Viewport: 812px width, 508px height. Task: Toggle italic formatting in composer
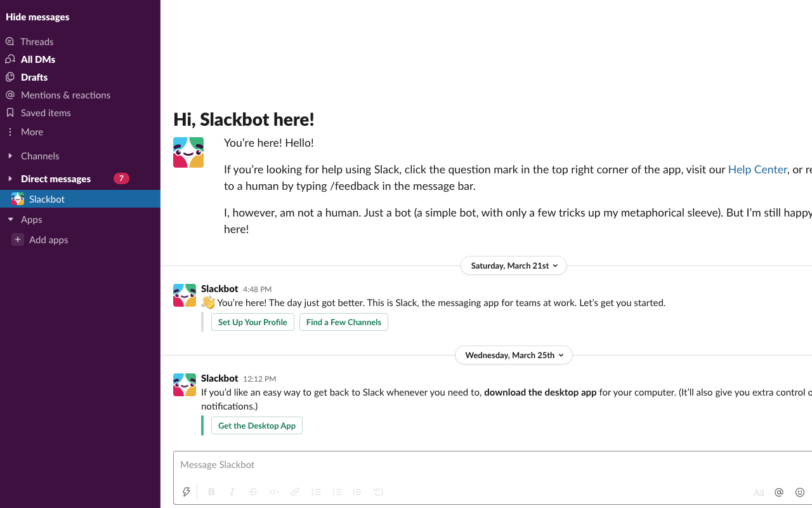pos(232,491)
